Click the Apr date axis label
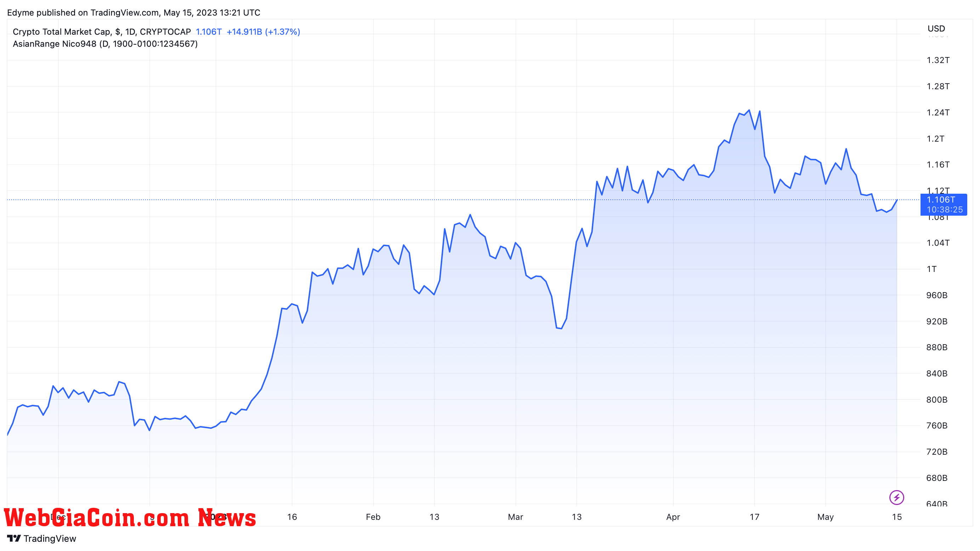Screen dimensions: 980x551 (673, 517)
